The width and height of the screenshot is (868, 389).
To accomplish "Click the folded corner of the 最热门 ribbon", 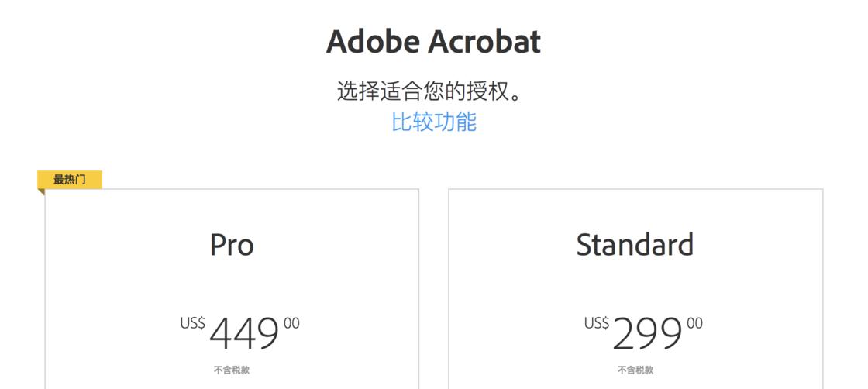I will pos(41,192).
